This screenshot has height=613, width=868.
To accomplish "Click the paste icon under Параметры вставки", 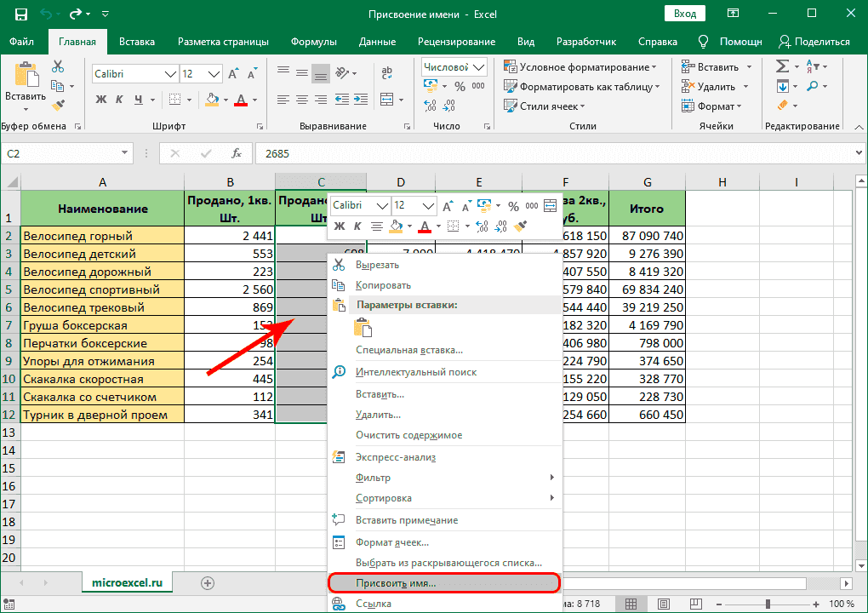I will pyautogui.click(x=363, y=328).
